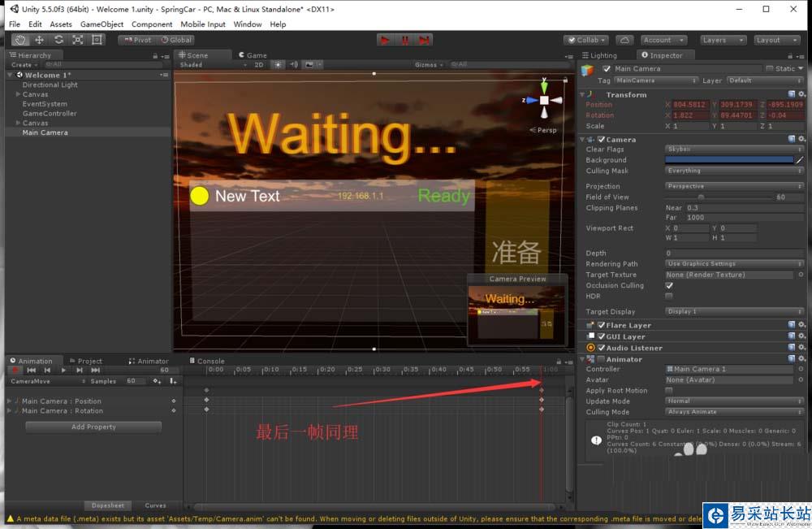Viewport: 812px width, 529px height.
Task: Enable the HDR checkbox
Action: [x=669, y=296]
